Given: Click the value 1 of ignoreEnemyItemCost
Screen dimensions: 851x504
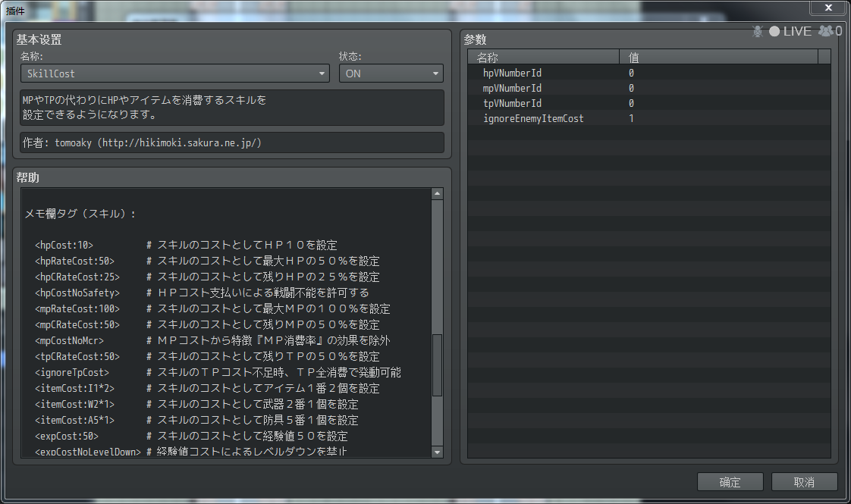Looking at the screenshot, I should coord(631,118).
